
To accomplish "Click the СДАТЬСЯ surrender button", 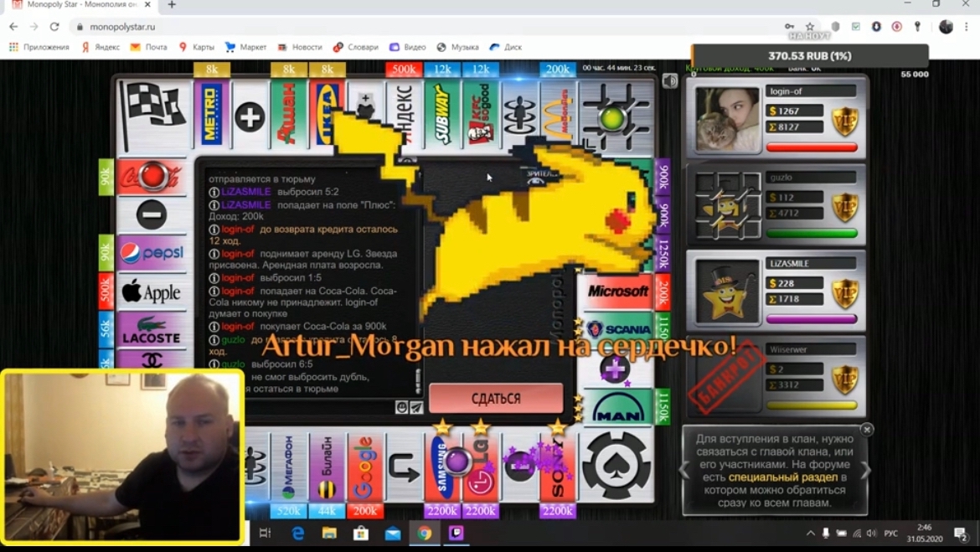I will [496, 398].
